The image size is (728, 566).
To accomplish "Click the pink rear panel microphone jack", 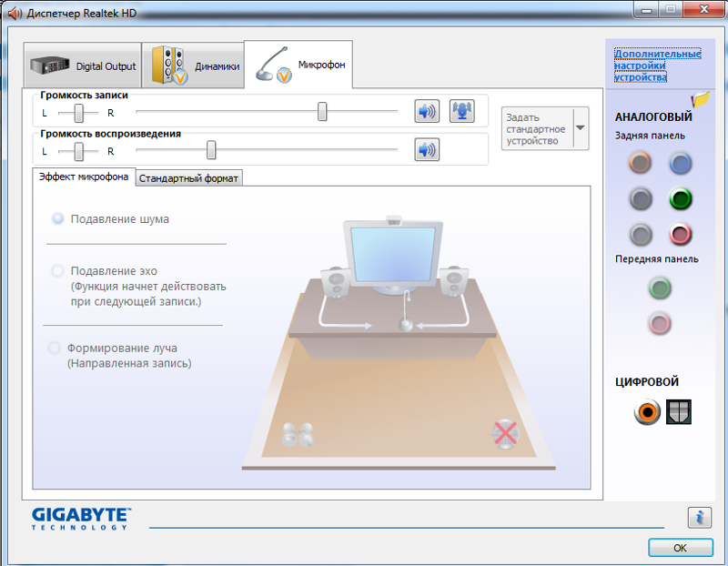I will (680, 234).
